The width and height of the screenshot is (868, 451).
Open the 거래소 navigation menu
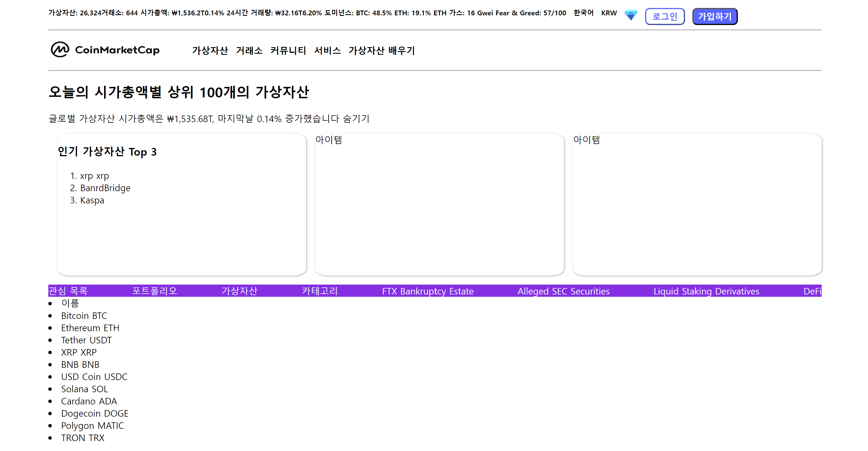point(249,51)
